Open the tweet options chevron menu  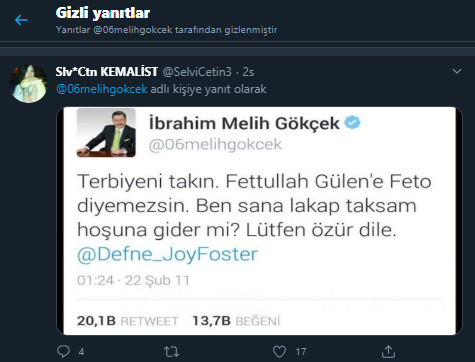pyautogui.click(x=457, y=71)
